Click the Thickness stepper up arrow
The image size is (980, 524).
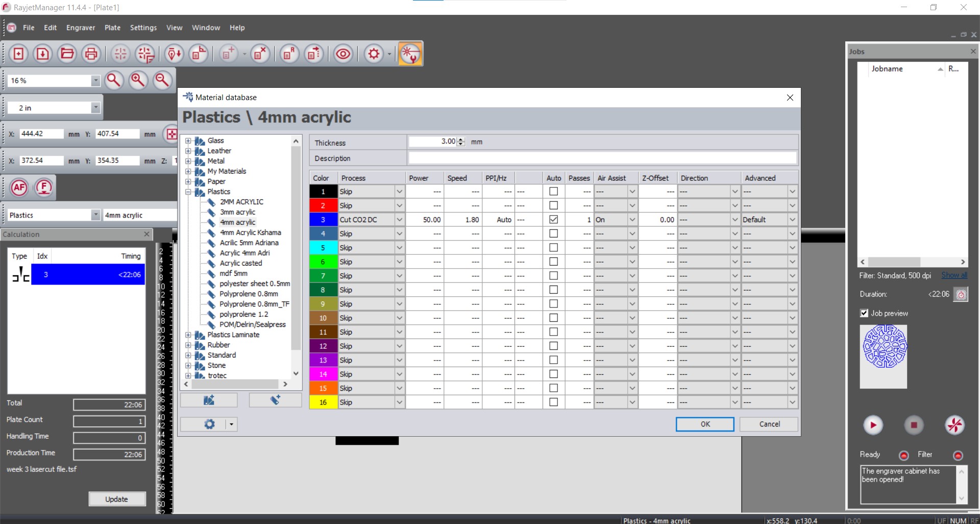(x=461, y=139)
